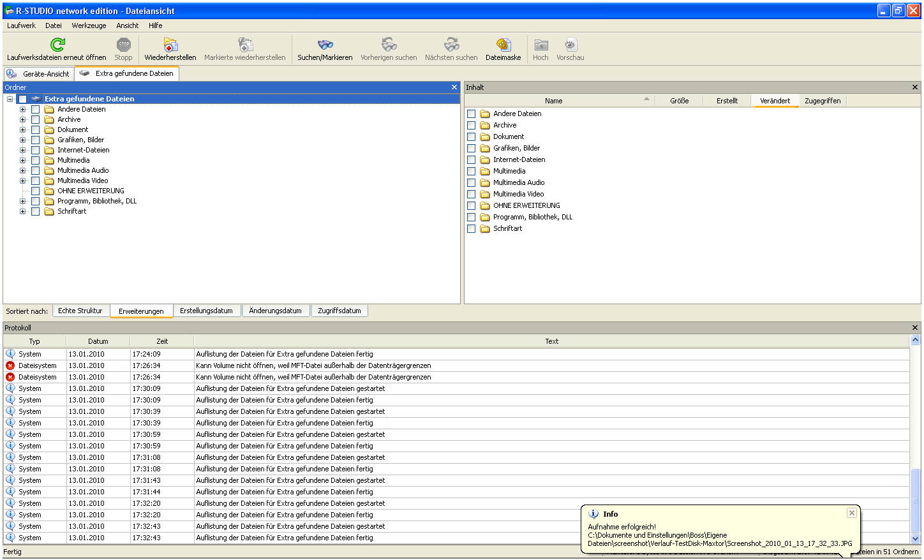Dismiss the Info balloon notification

pyautogui.click(x=851, y=513)
